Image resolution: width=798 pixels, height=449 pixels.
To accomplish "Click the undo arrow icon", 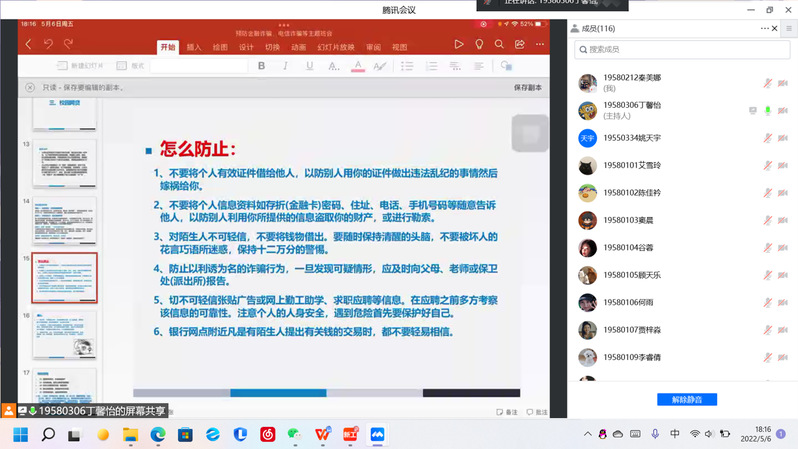I will click(48, 44).
